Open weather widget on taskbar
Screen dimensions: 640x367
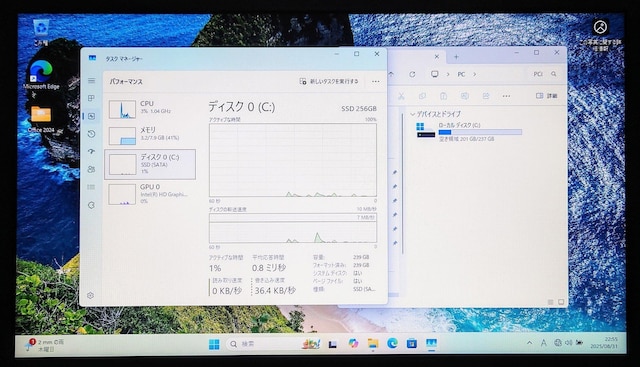click(44, 345)
